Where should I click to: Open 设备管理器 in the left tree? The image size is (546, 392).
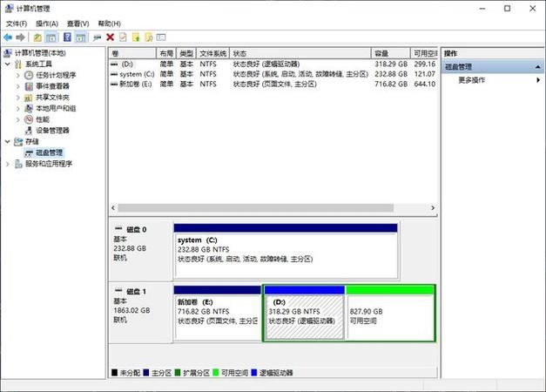click(51, 130)
